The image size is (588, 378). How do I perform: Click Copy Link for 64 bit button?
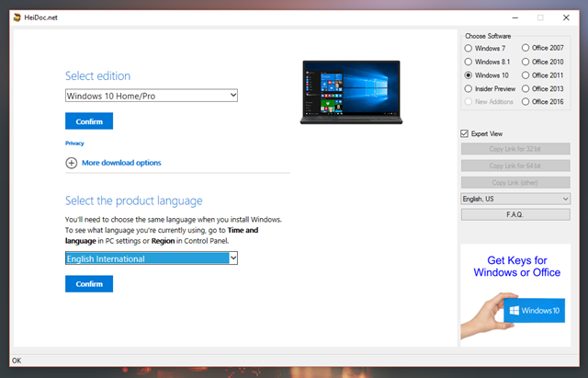tap(514, 166)
